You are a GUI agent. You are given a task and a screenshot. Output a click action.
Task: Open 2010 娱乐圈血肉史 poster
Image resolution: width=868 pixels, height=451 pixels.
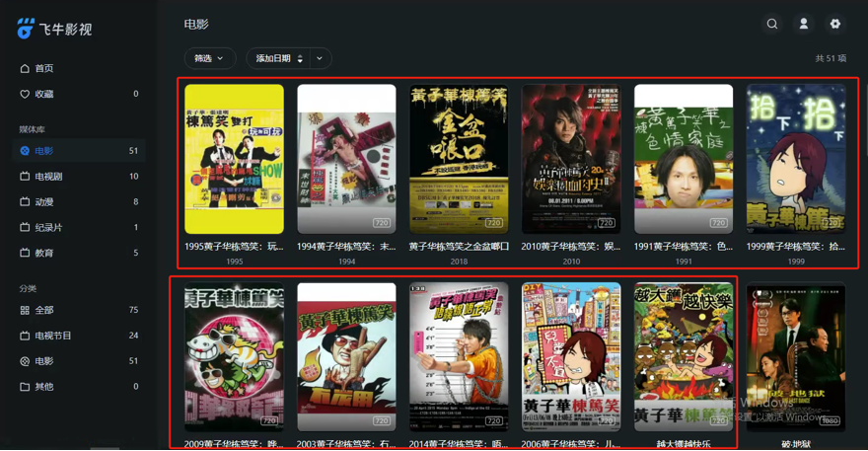[571, 159]
